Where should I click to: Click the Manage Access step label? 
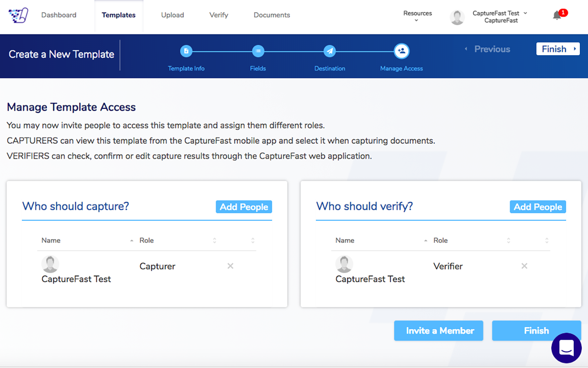pos(402,69)
